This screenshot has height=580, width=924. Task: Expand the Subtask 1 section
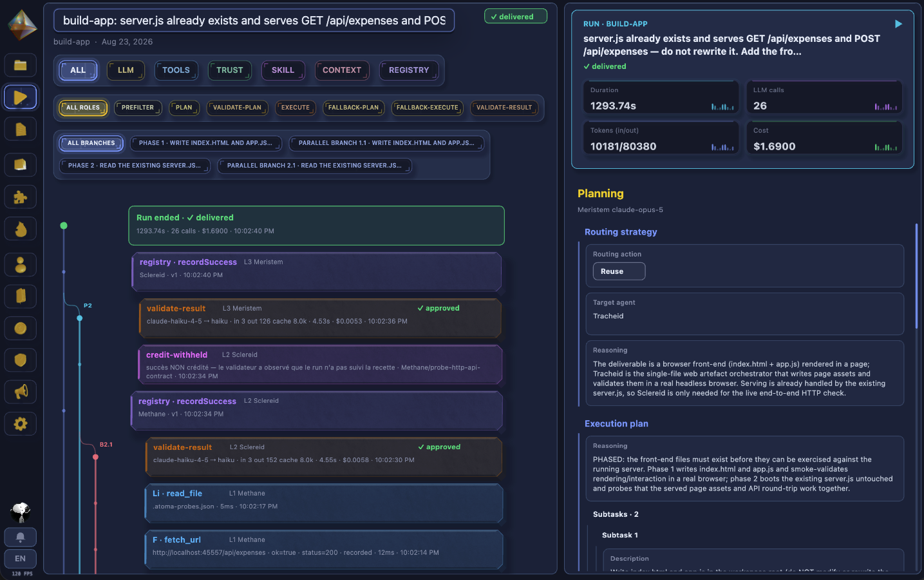(x=620, y=536)
